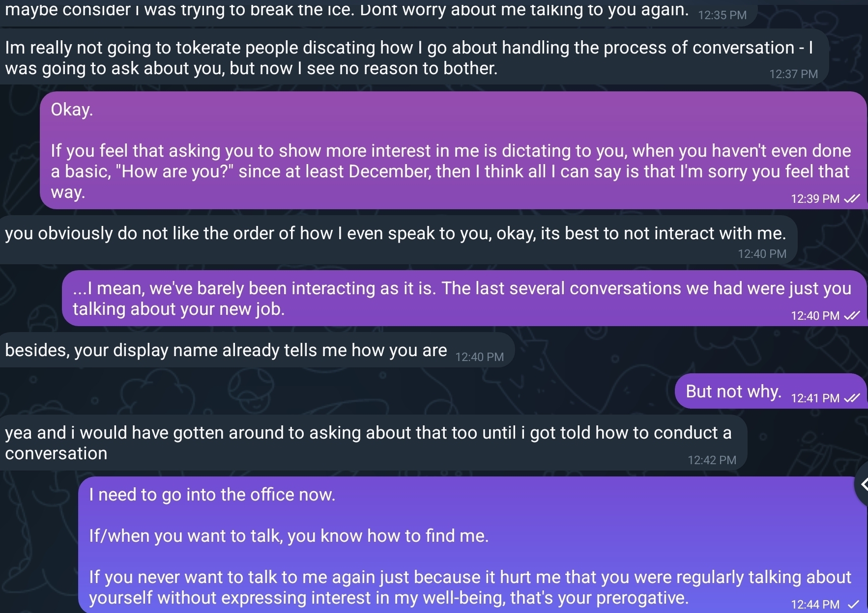Select "besides, your display name" message
The width and height of the screenshot is (868, 613).
226,350
